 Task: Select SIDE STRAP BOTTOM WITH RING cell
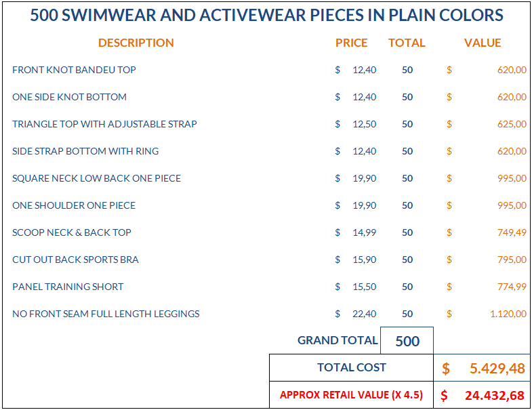tap(85, 151)
